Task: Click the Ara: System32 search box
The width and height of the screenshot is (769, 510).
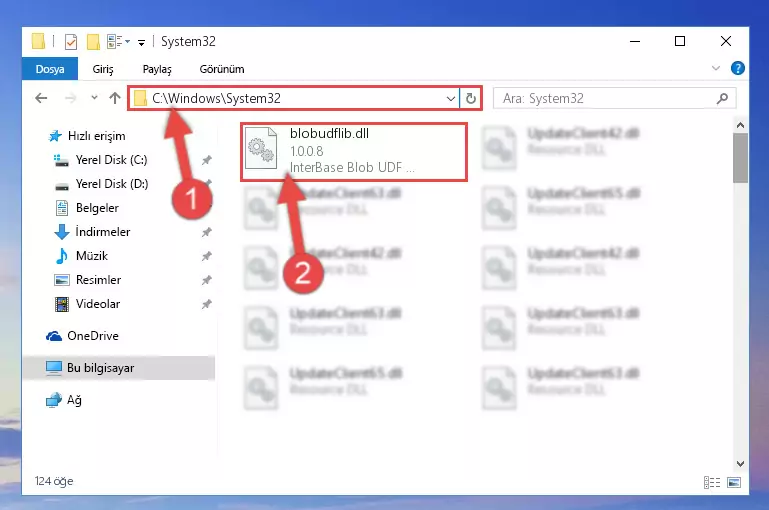Action: pyautogui.click(x=615, y=99)
